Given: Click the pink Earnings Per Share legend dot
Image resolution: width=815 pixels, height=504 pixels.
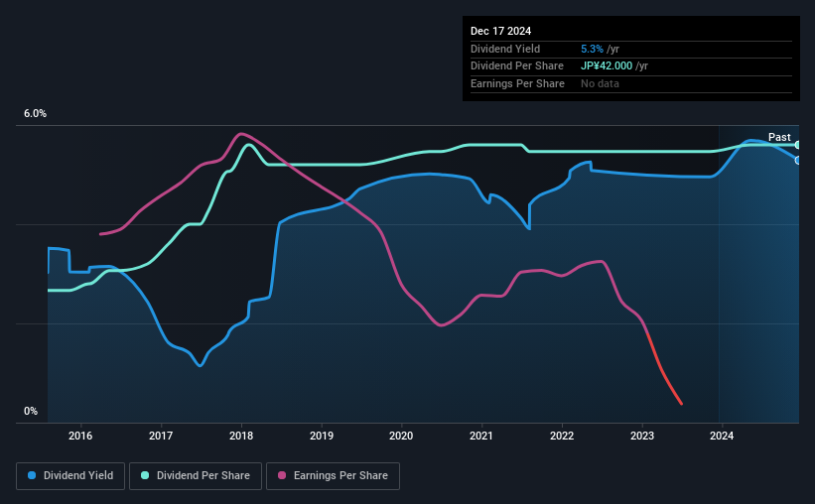Looking at the screenshot, I should click(281, 476).
